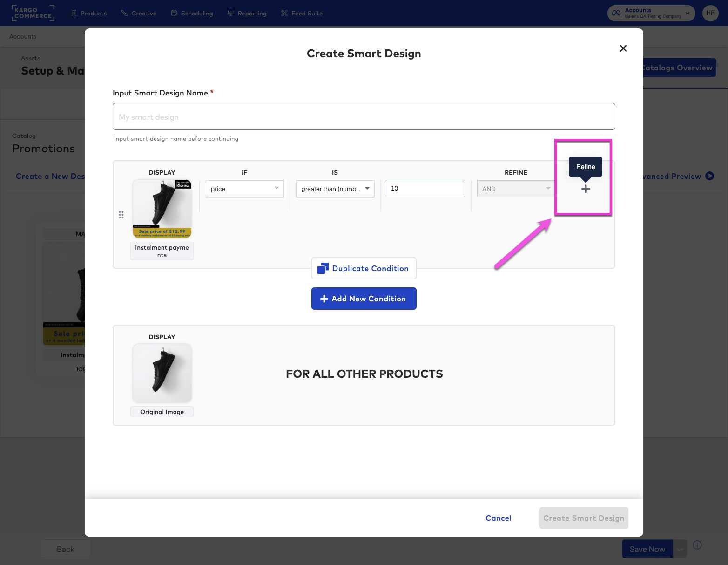Click the copy icon next to Duplicate Condition

[x=323, y=268]
